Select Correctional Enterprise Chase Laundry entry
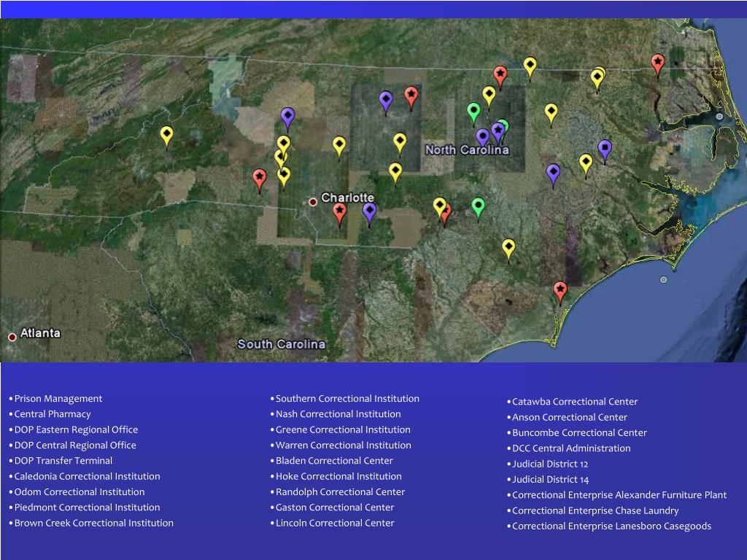 (x=595, y=510)
